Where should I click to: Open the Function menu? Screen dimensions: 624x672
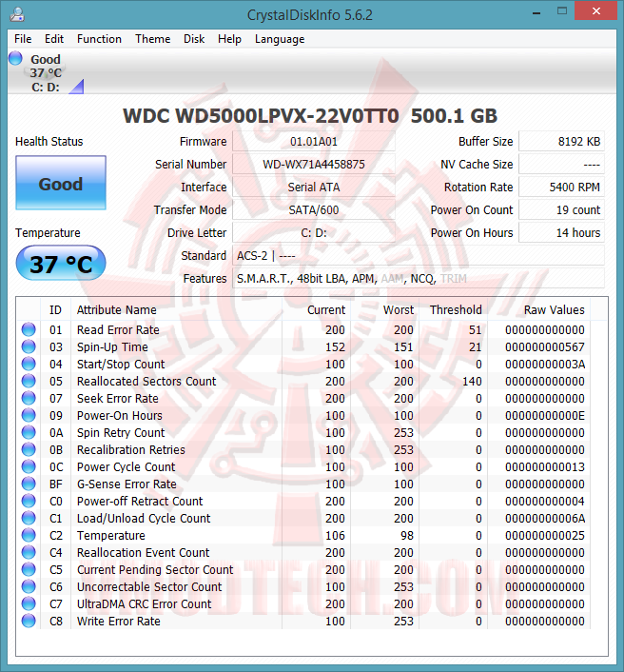[99, 39]
